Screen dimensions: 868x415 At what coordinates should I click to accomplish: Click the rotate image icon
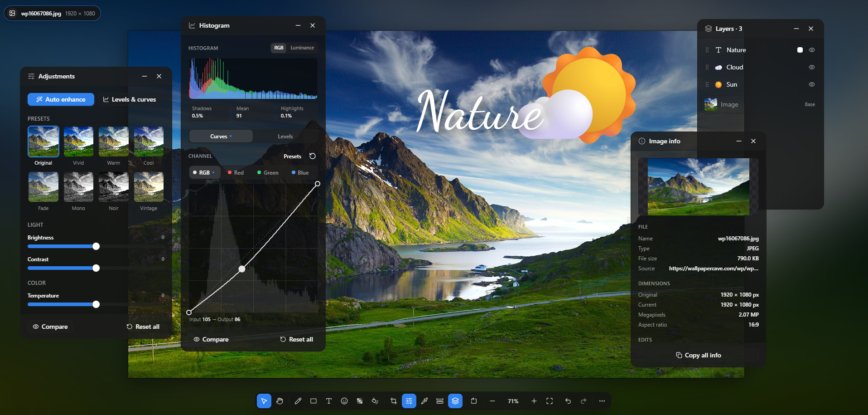click(474, 401)
